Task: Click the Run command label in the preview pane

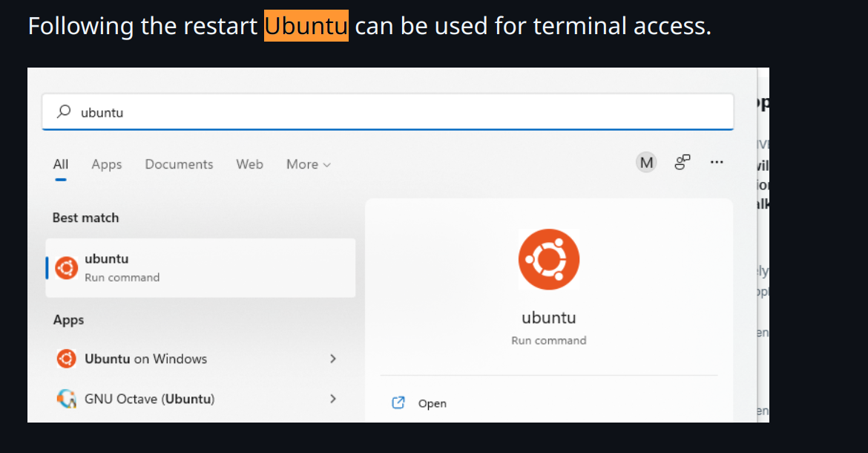Action: 548,341
